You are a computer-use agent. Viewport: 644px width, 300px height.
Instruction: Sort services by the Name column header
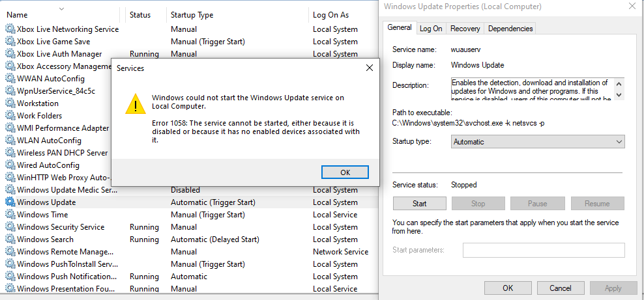17,15
